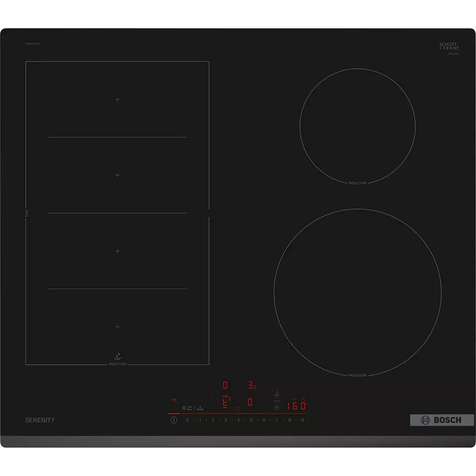Tap the bottom cross marker of the flex zone
The image size is (476, 476).
[117, 327]
